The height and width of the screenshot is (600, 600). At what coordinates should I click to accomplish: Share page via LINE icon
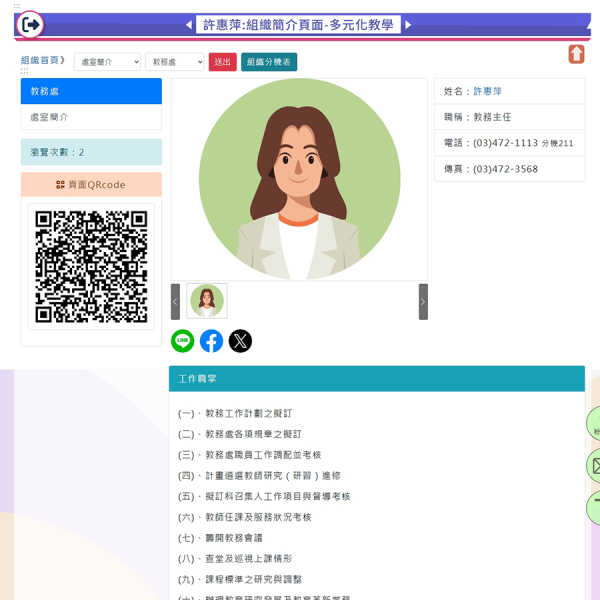click(x=183, y=341)
